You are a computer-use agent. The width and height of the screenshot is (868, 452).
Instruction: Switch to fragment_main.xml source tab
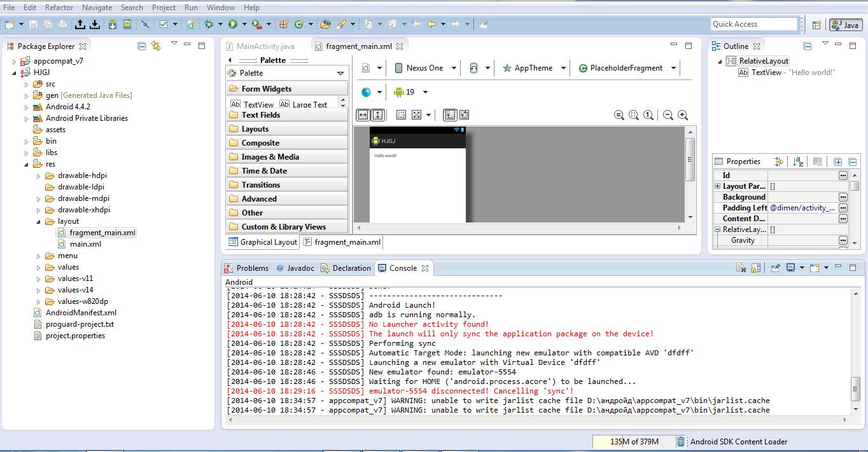342,242
